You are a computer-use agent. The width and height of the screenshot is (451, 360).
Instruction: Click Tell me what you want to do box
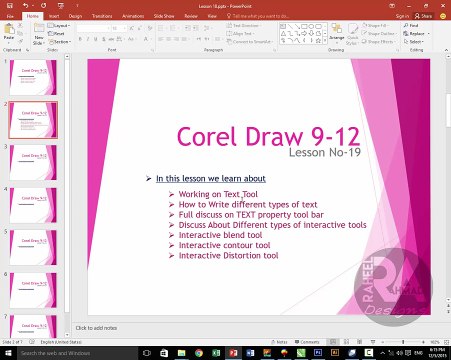click(x=258, y=16)
